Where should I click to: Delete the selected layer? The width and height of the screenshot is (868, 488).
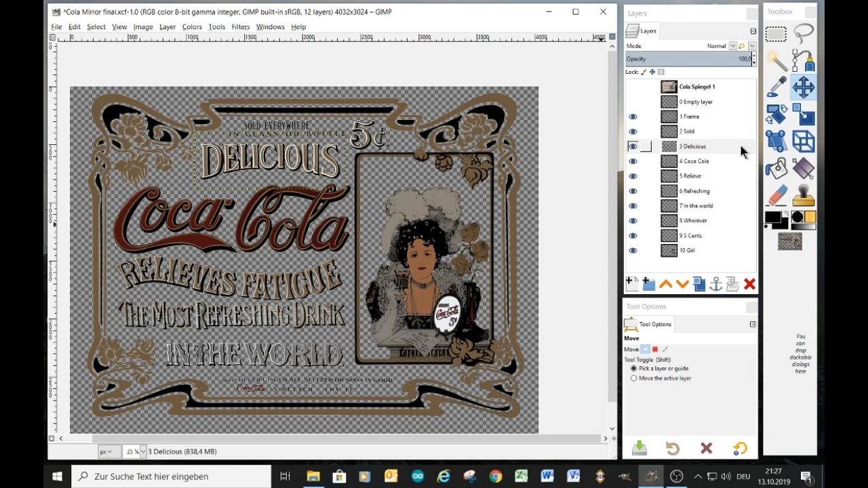pos(749,284)
